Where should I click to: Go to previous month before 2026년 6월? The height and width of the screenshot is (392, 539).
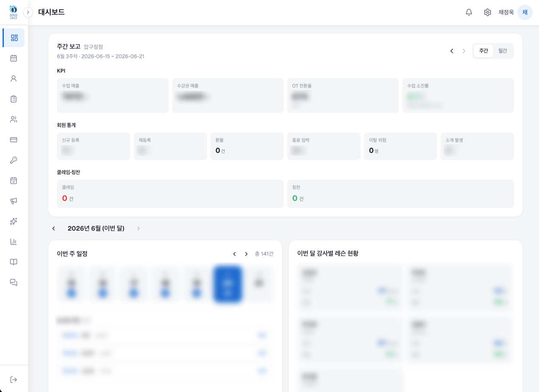(x=54, y=228)
